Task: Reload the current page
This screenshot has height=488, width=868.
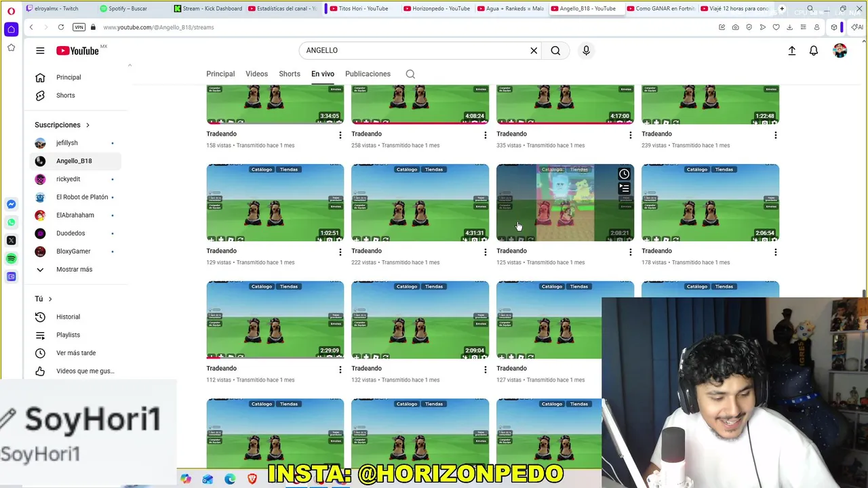Action: 60,27
